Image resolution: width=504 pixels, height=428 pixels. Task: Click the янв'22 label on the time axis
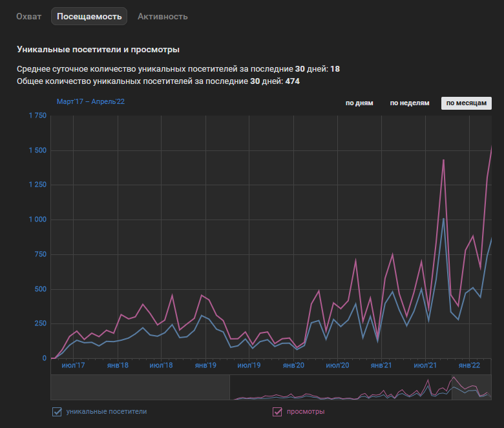[469, 365]
